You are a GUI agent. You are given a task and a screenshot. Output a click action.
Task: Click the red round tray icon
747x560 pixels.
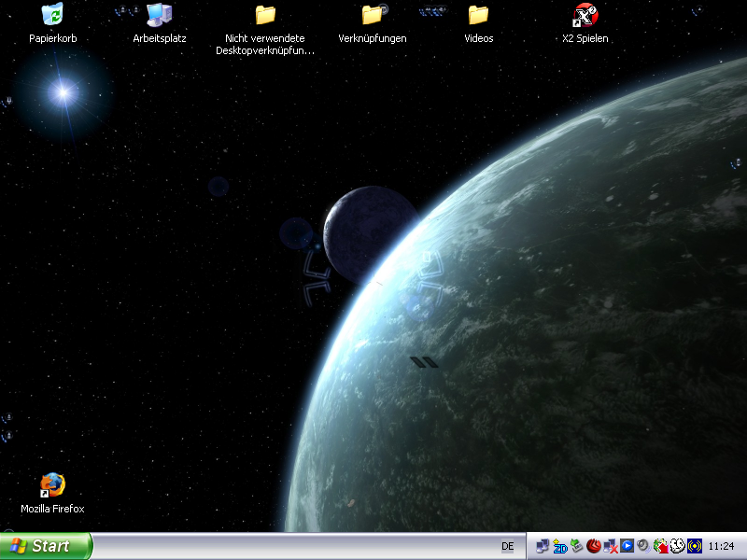[594, 546]
